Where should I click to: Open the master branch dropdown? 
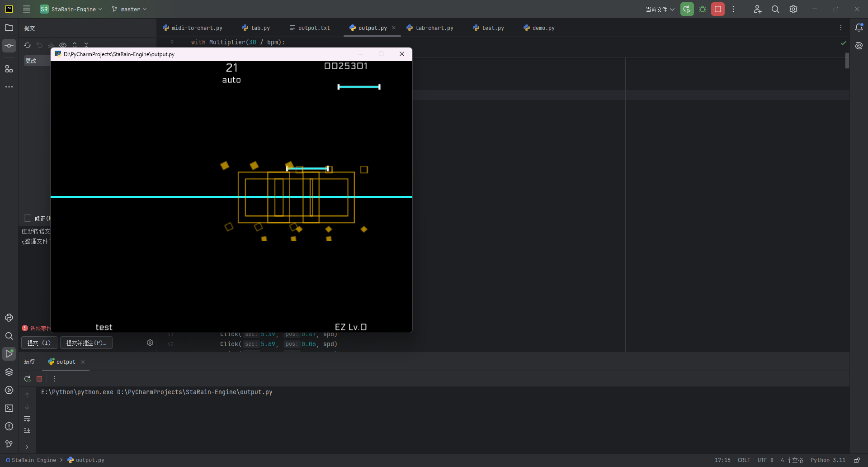tap(130, 9)
